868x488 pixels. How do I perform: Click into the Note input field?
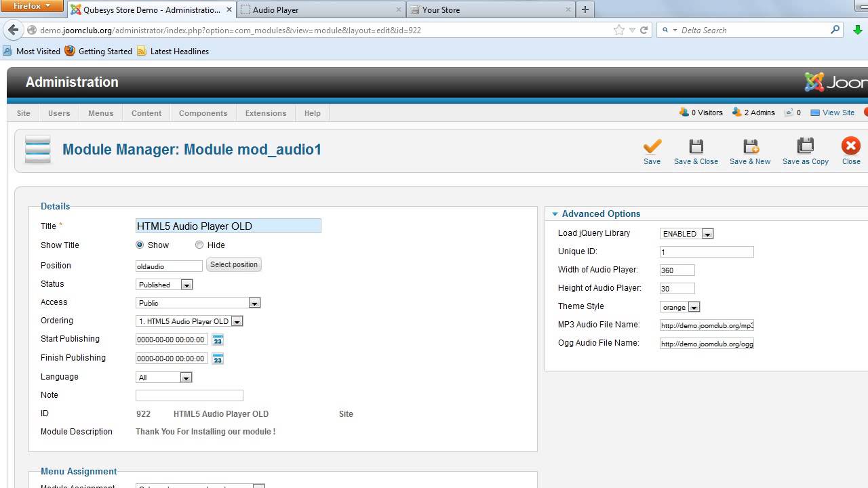tap(189, 395)
